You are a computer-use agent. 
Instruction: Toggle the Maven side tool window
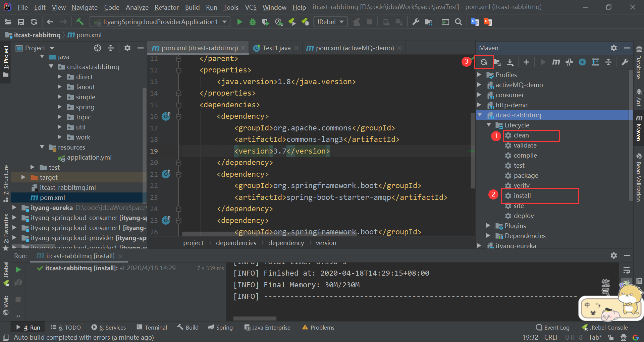[x=639, y=128]
